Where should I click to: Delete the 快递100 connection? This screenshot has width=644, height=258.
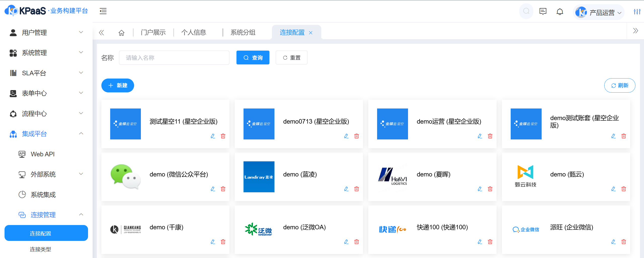[490, 242]
